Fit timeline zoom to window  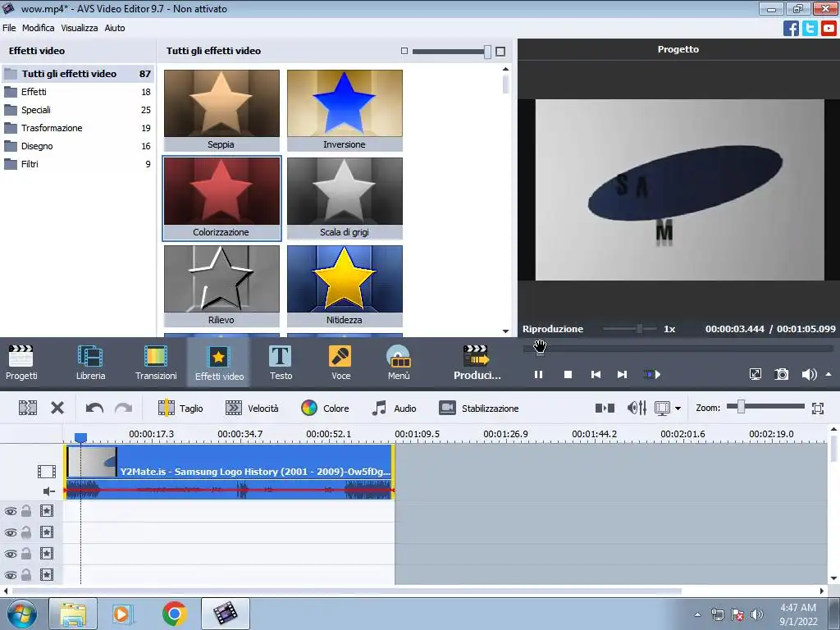tap(818, 409)
